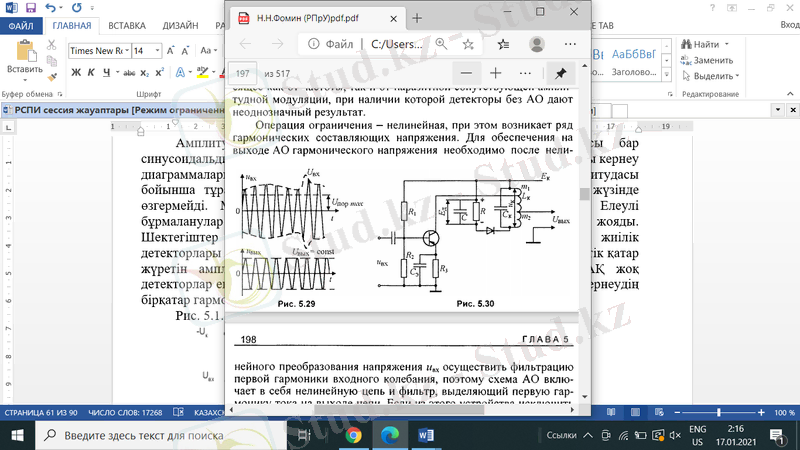800x450 pixels.
Task: Pin the PDF toolbar with pushpin icon
Action: point(561,74)
